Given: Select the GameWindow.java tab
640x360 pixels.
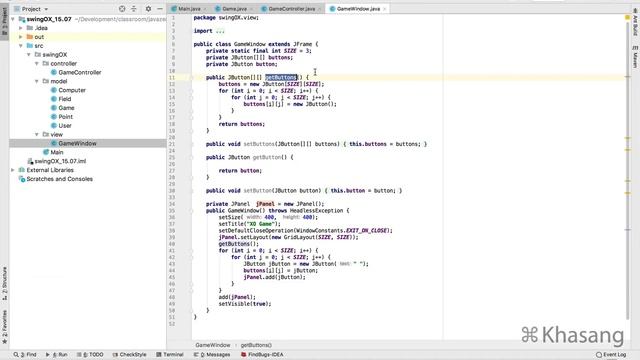Looking at the screenshot, I should click(358, 9).
